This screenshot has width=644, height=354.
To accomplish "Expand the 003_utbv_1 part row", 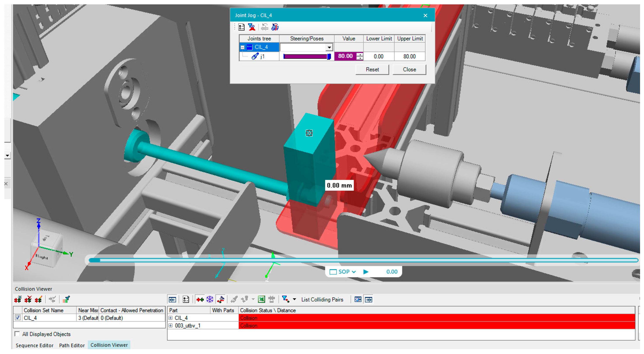I will [170, 326].
